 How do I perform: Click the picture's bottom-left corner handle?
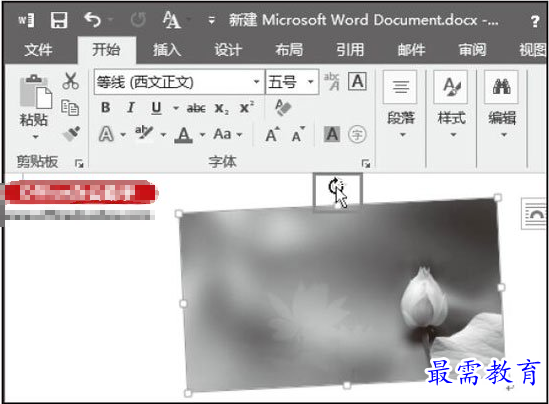188,393
